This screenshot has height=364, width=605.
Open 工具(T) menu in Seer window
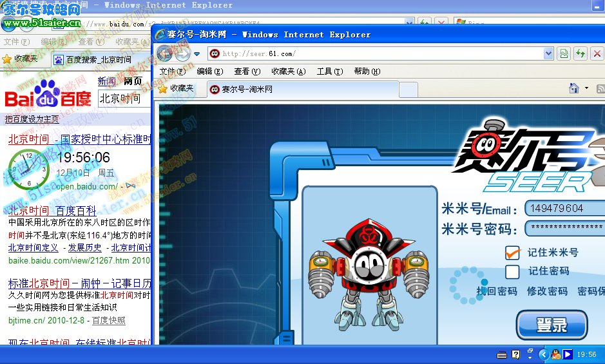click(x=330, y=72)
